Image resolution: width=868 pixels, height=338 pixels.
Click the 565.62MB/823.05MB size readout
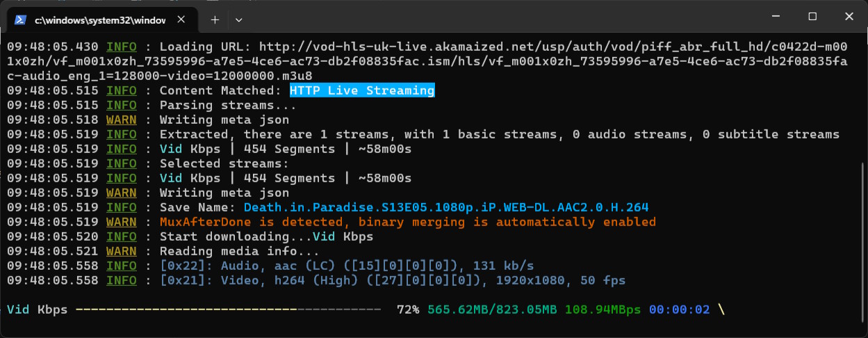pyautogui.click(x=493, y=309)
